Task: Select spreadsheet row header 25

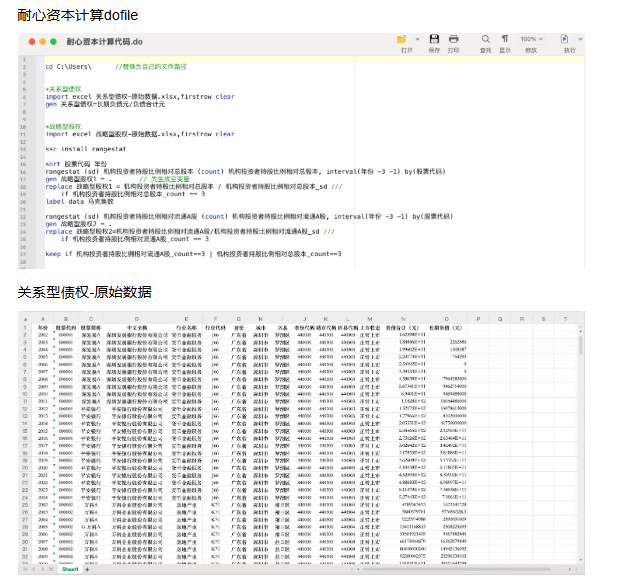Action: pyautogui.click(x=25, y=505)
